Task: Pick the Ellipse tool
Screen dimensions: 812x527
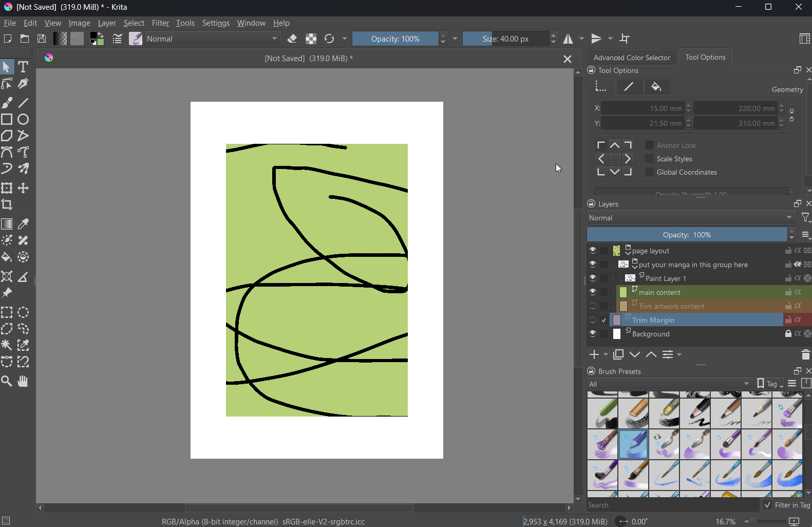Action: click(23, 120)
